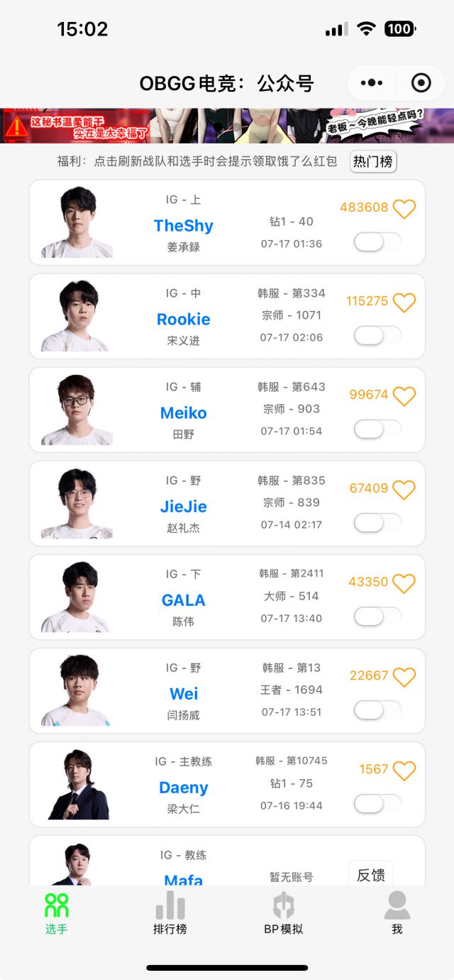Favorite Meiko using the heart icon
Image resolution: width=454 pixels, height=980 pixels.
[x=404, y=396]
